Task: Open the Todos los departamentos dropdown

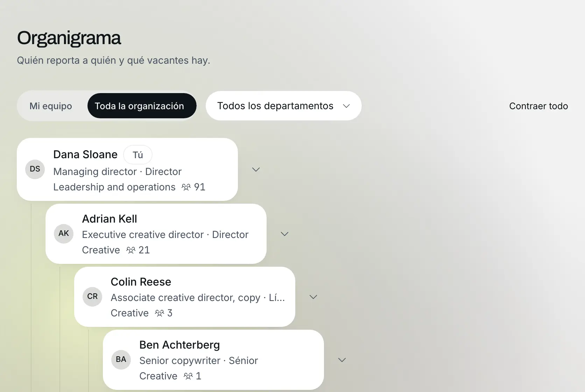Action: [x=283, y=106]
